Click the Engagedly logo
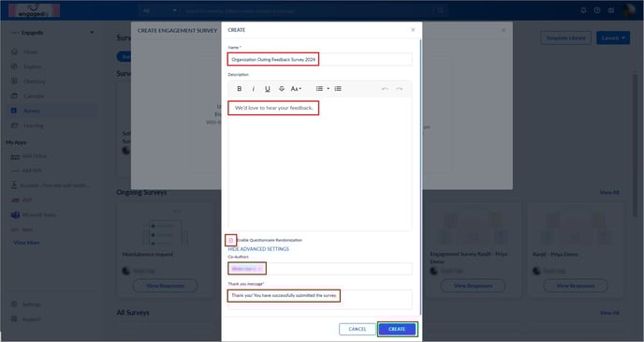 coord(34,10)
